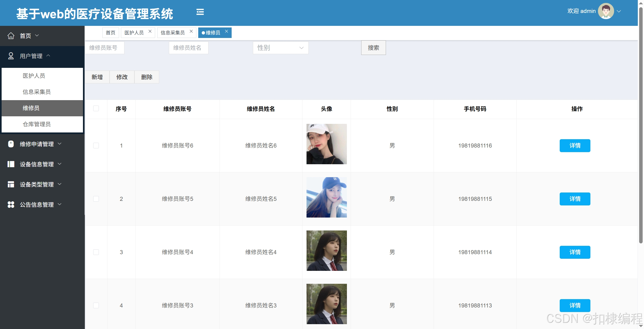
Task: Open 详情 for 维修员账号4
Action: (x=575, y=252)
